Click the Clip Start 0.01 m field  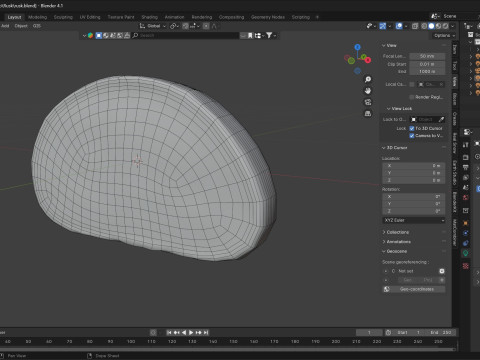point(427,64)
